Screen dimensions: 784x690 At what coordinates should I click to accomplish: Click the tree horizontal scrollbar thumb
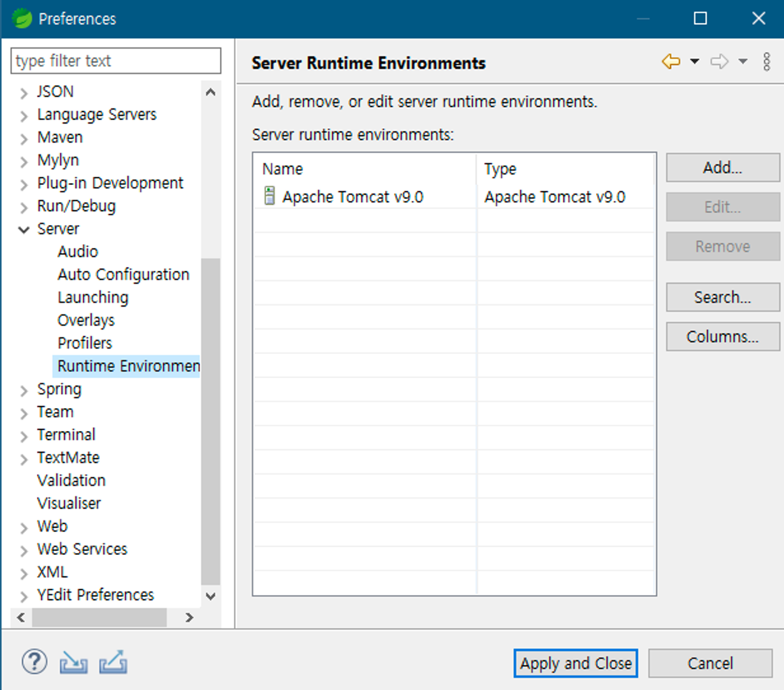99,617
